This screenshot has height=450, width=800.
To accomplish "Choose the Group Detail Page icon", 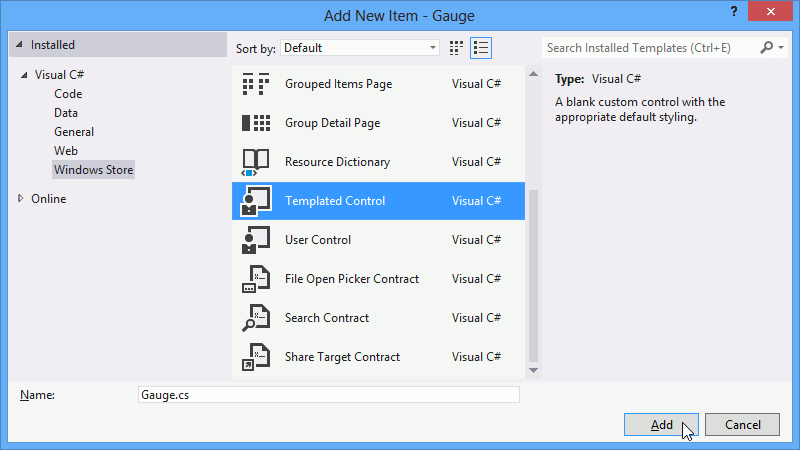I will pos(255,123).
